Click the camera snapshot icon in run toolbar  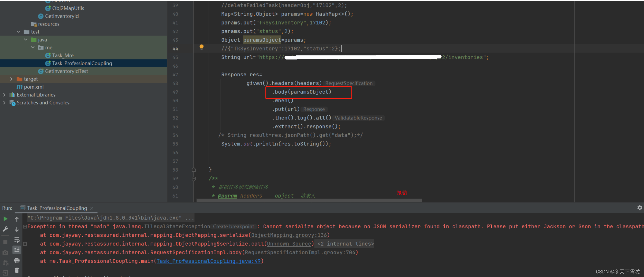[x=5, y=252]
